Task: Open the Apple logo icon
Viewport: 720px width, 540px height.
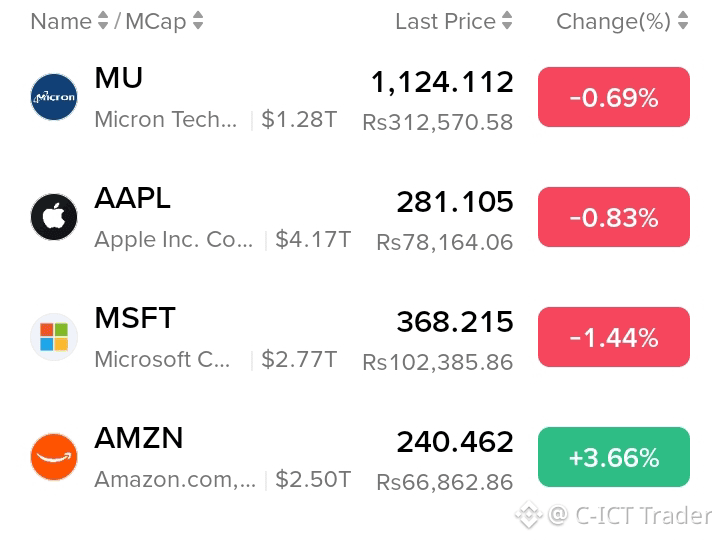Action: 54,217
